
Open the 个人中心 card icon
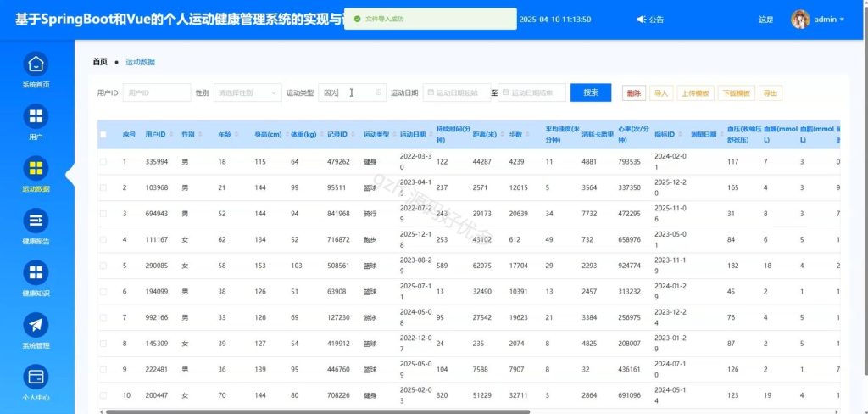[x=36, y=377]
